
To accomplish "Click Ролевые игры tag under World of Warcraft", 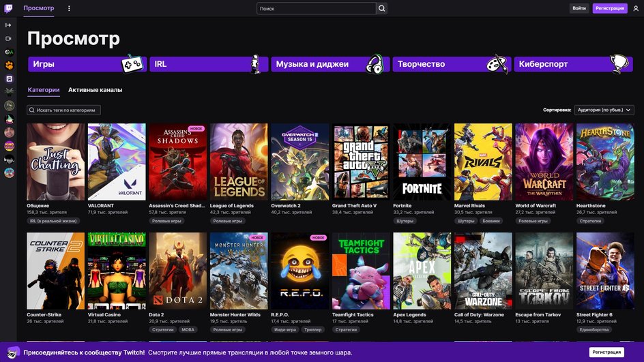I will tap(533, 221).
